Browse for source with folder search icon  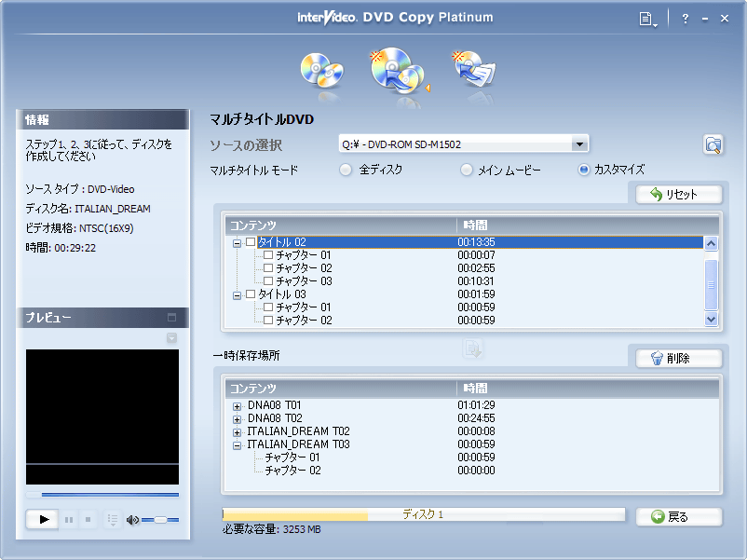point(713,144)
